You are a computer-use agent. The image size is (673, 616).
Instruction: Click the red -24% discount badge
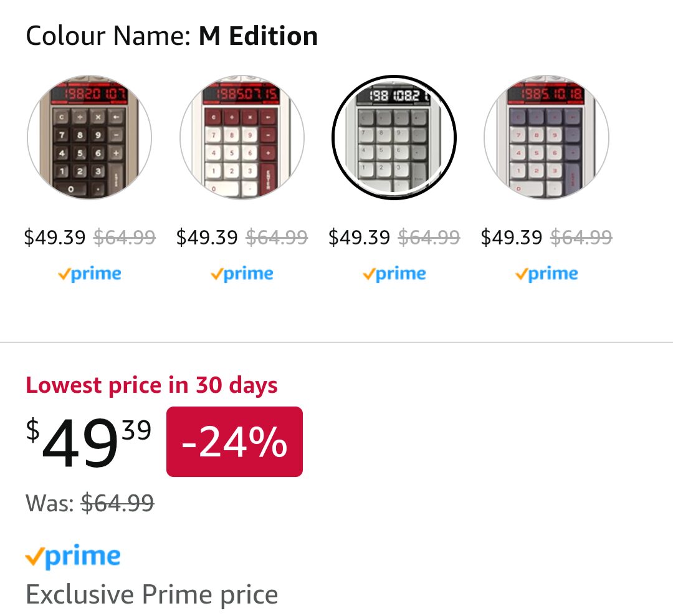(x=234, y=441)
